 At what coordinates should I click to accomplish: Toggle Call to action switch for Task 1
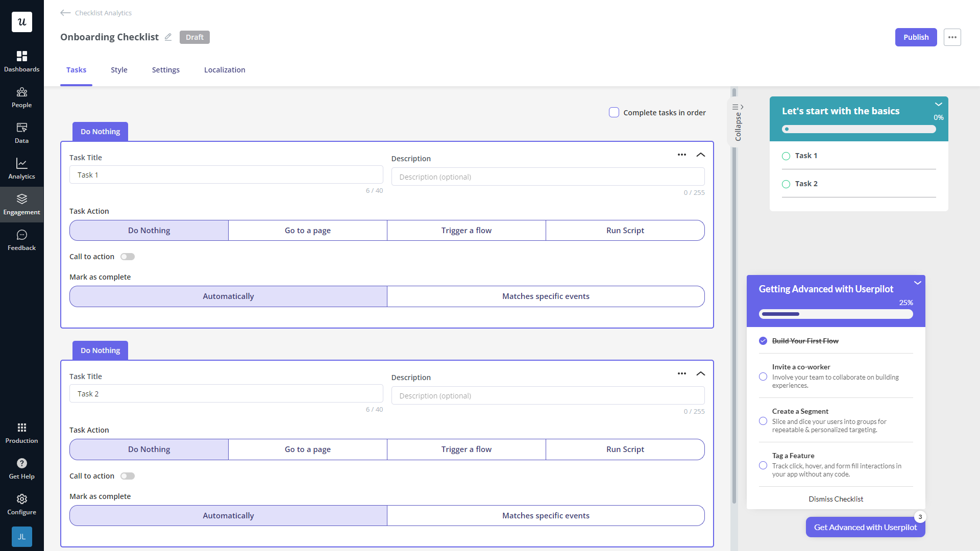127,256
